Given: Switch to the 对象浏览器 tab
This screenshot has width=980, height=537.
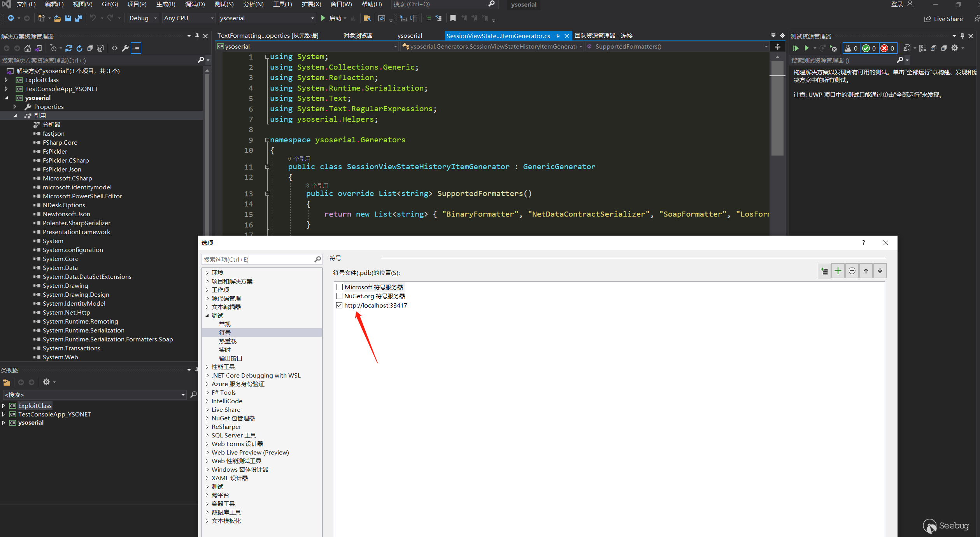Looking at the screenshot, I should coord(358,36).
